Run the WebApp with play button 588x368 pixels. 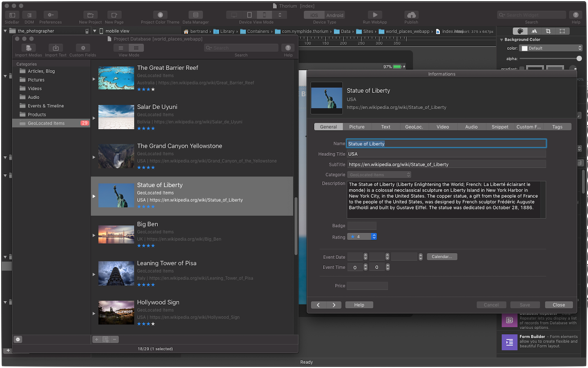375,15
